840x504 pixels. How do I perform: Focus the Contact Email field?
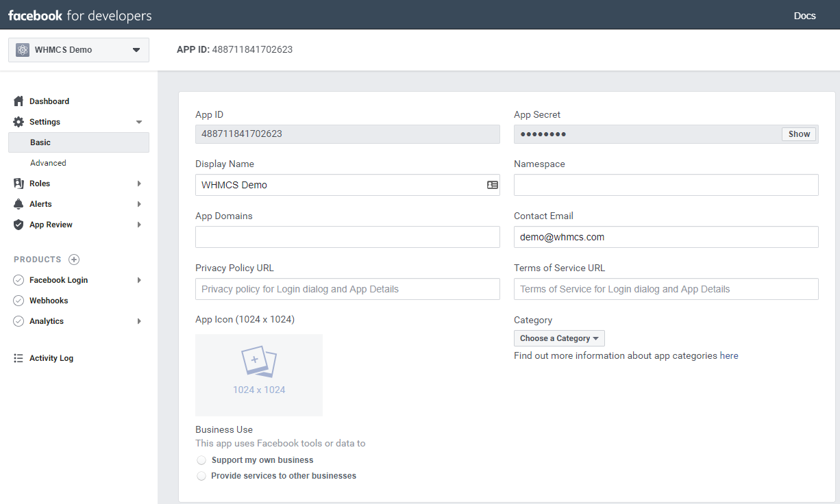point(666,237)
